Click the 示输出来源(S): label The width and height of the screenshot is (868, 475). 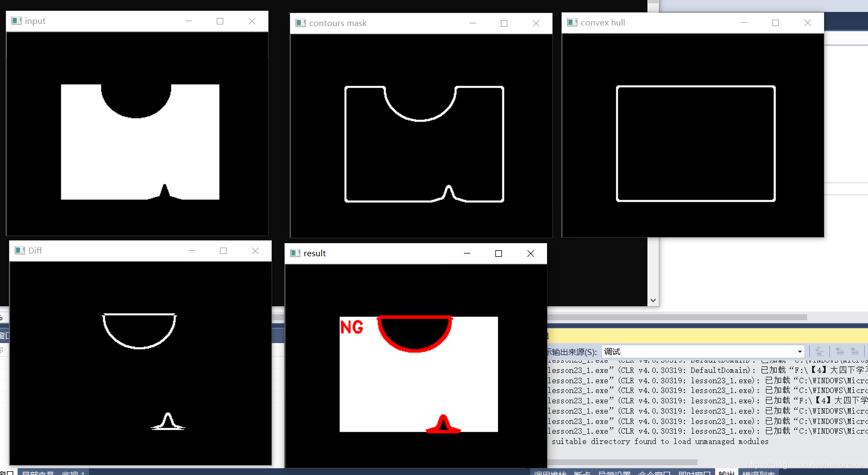tap(571, 352)
